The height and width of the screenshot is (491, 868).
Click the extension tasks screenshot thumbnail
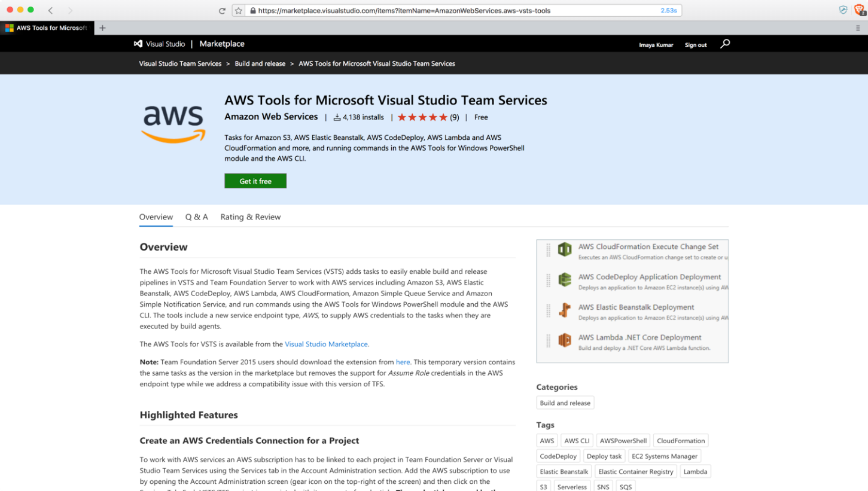click(632, 301)
